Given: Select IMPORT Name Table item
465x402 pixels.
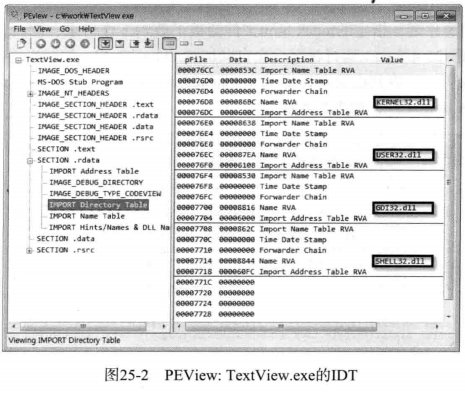Looking at the screenshot, I should click(x=87, y=216).
